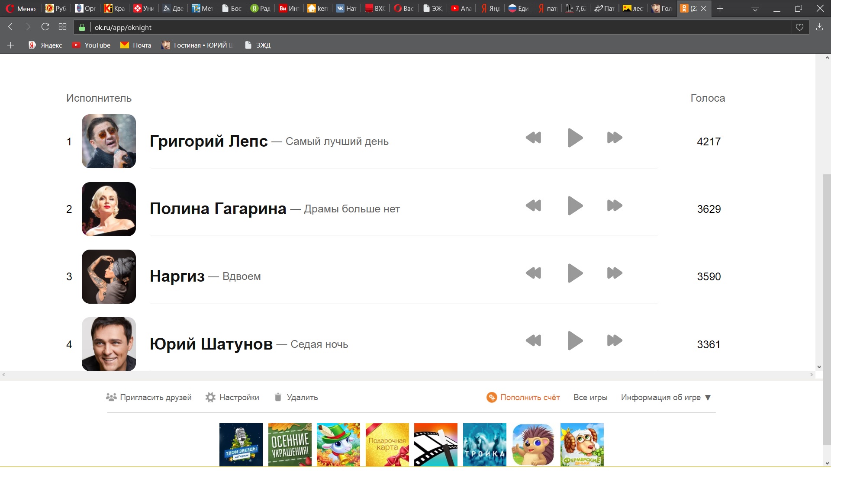This screenshot has width=844, height=504.
Task: Open browser downloads icon
Action: pyautogui.click(x=819, y=27)
